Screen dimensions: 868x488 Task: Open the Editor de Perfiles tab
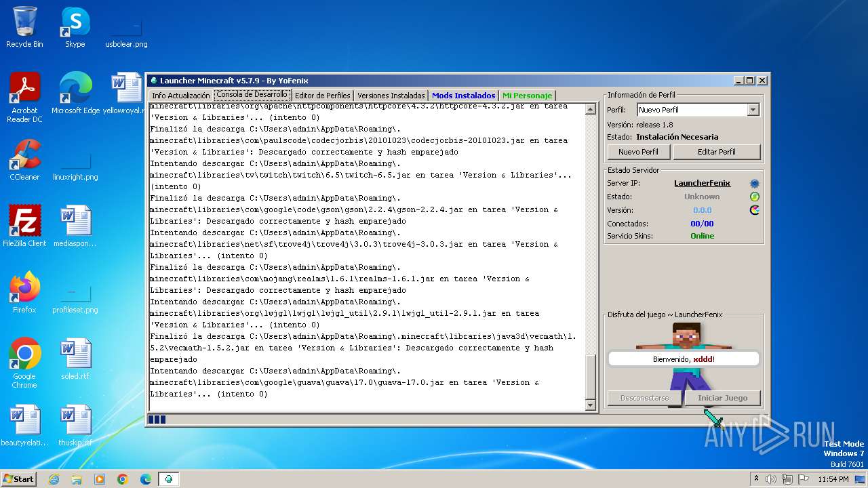point(322,96)
